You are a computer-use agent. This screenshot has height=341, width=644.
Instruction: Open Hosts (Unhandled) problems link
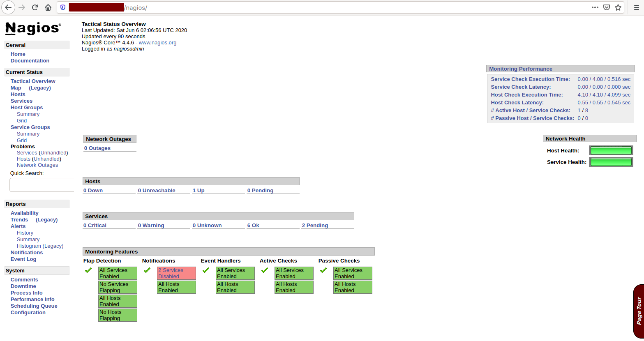coord(39,159)
